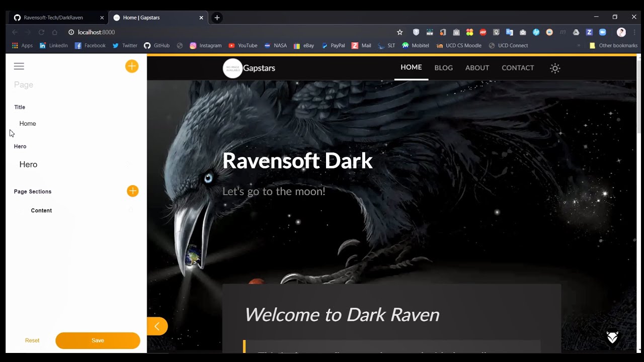Open CONTACT in site navigation
The height and width of the screenshot is (362, 644).
pyautogui.click(x=518, y=68)
